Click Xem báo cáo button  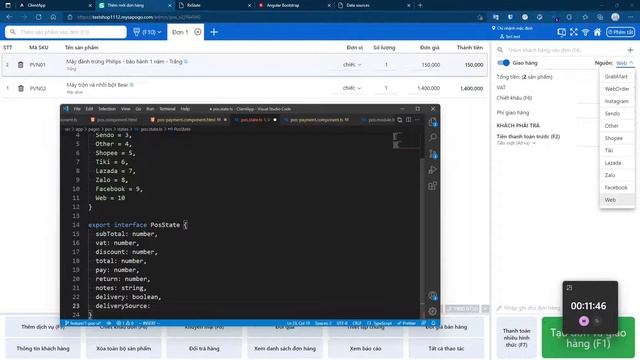click(x=365, y=349)
